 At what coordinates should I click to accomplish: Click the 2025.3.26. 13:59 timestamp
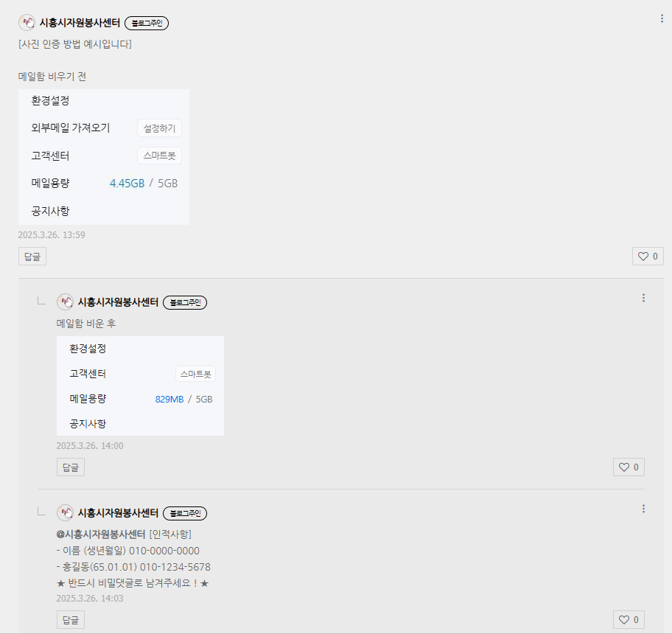[x=52, y=235]
